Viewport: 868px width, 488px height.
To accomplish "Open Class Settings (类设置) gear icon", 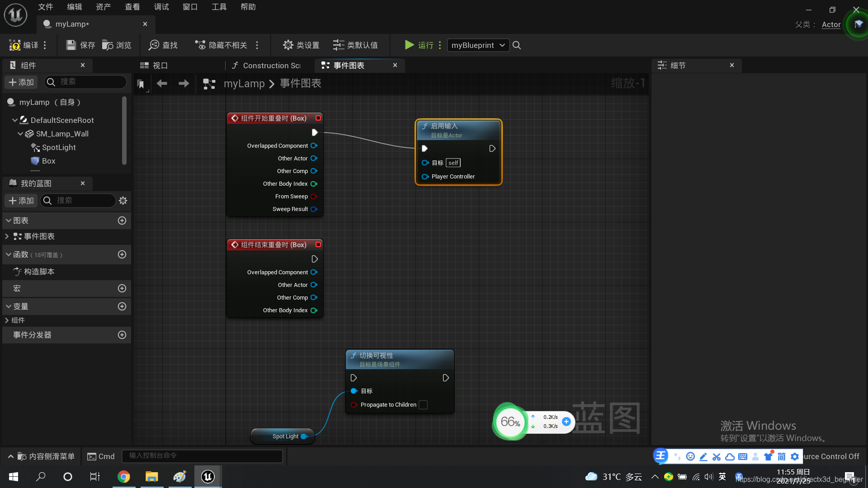I will [288, 45].
